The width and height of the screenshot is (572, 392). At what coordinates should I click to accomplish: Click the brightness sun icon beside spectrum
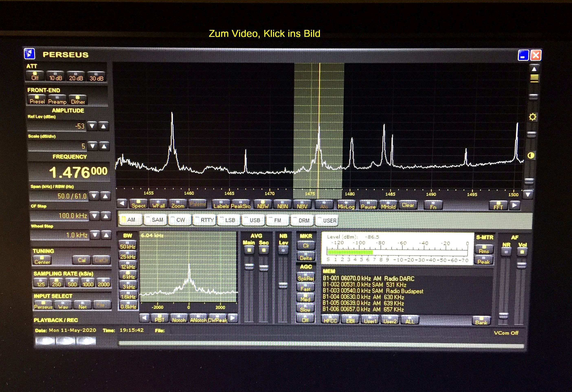[x=533, y=117]
